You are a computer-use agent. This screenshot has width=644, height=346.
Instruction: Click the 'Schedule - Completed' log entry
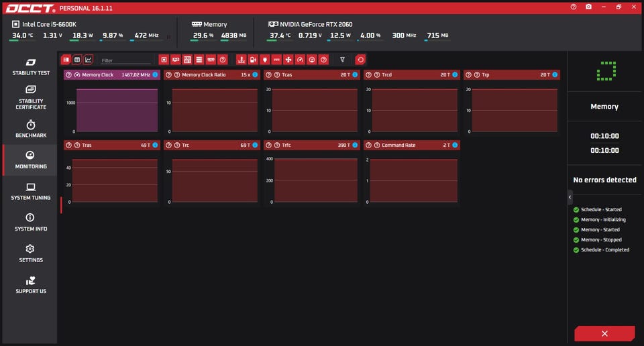coord(605,249)
